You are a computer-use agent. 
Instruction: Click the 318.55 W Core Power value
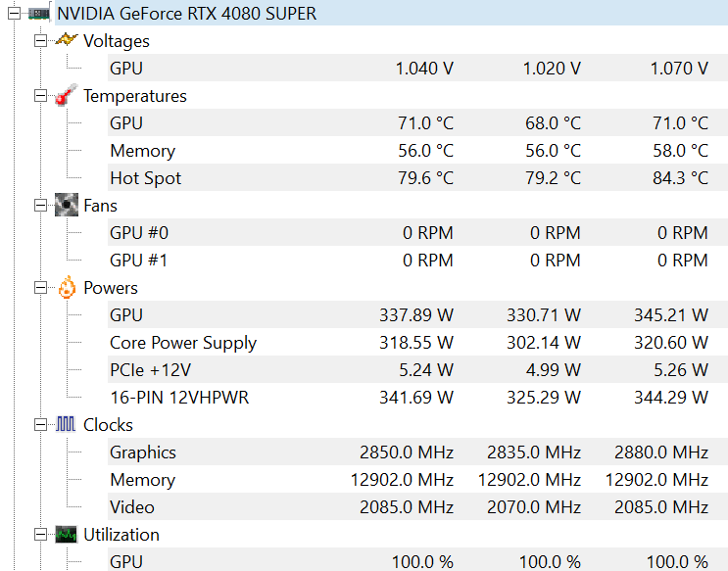pyautogui.click(x=416, y=342)
